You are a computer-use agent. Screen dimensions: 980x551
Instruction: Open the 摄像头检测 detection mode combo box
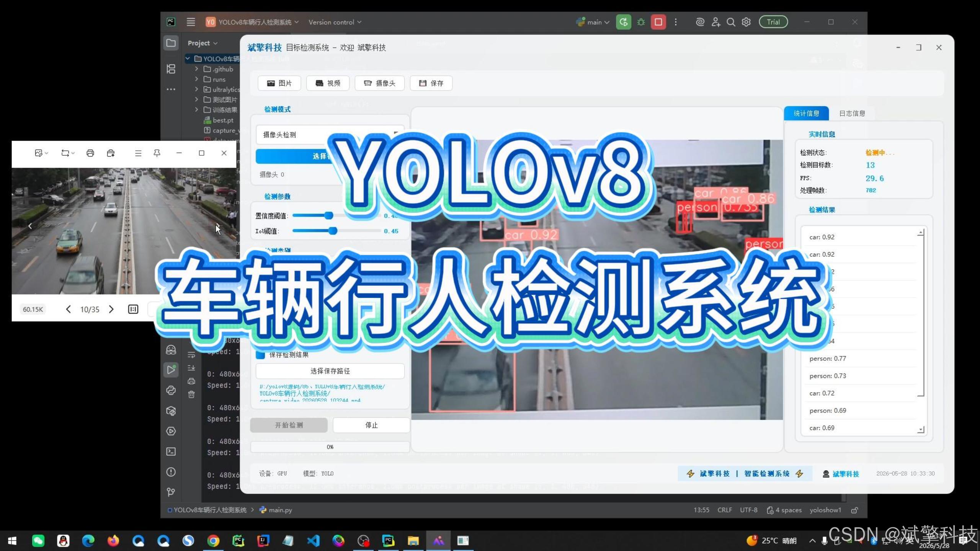(330, 135)
